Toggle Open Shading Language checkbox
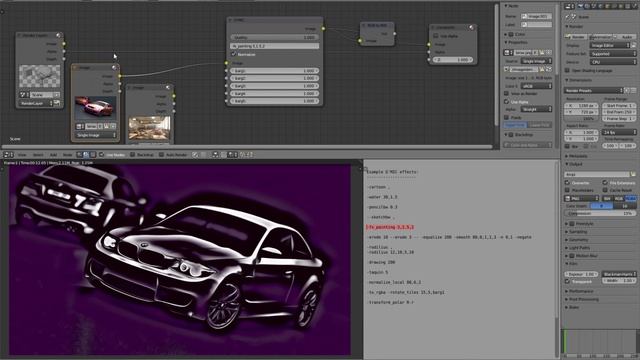Image resolution: width=640 pixels, height=360 pixels. point(567,70)
